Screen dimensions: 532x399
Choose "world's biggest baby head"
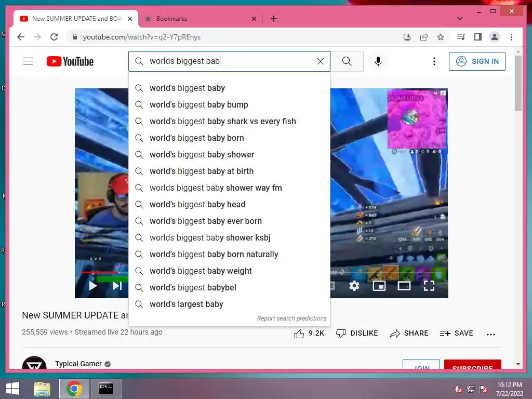(x=229, y=205)
